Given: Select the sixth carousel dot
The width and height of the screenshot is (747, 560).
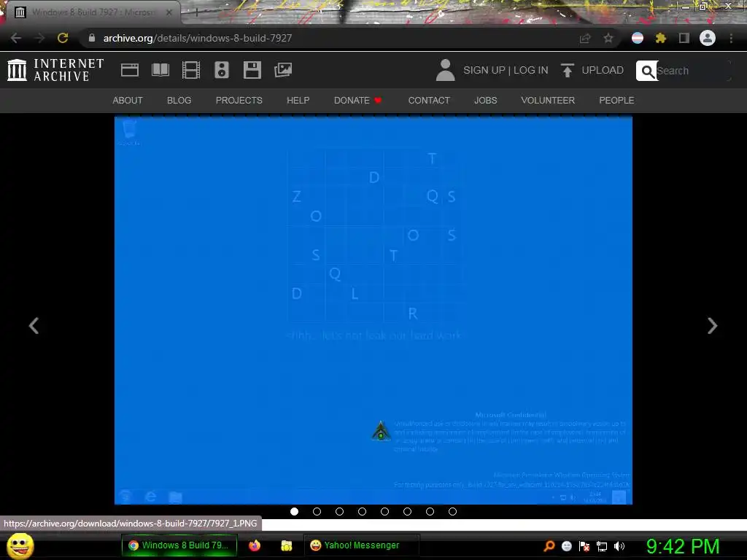Looking at the screenshot, I should pyautogui.click(x=407, y=511).
